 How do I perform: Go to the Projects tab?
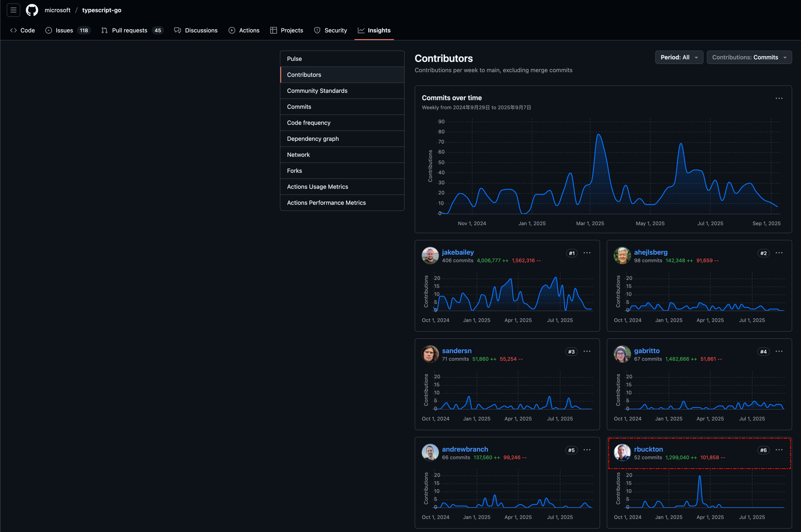[x=287, y=30]
